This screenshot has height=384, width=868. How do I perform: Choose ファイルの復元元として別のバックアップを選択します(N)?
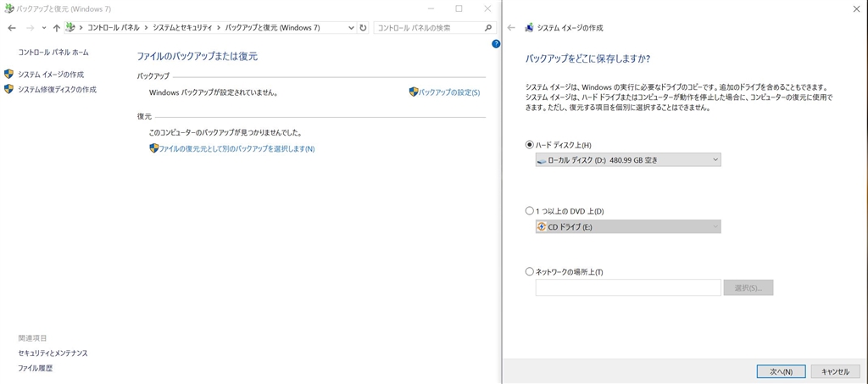pyautogui.click(x=237, y=149)
